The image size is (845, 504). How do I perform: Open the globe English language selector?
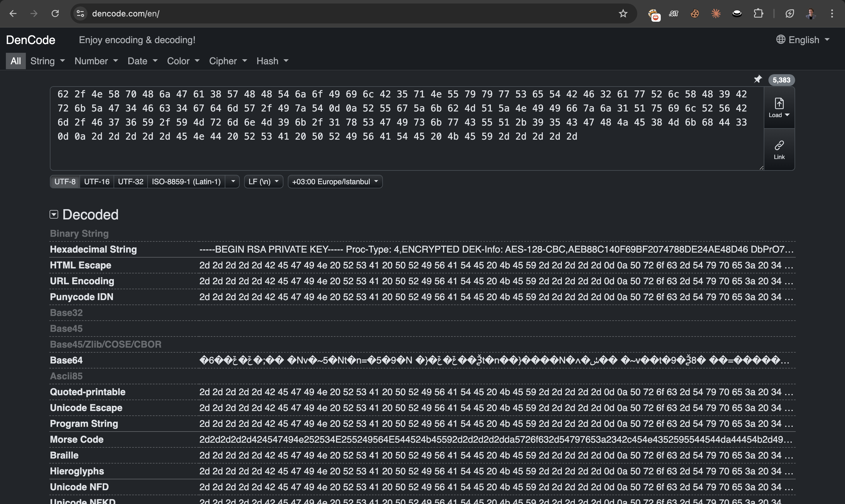(803, 40)
